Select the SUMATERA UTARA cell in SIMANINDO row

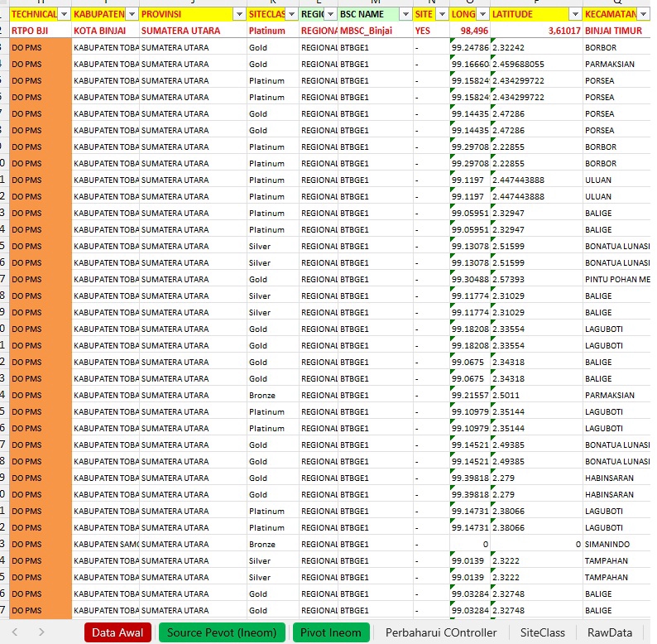coord(193,544)
